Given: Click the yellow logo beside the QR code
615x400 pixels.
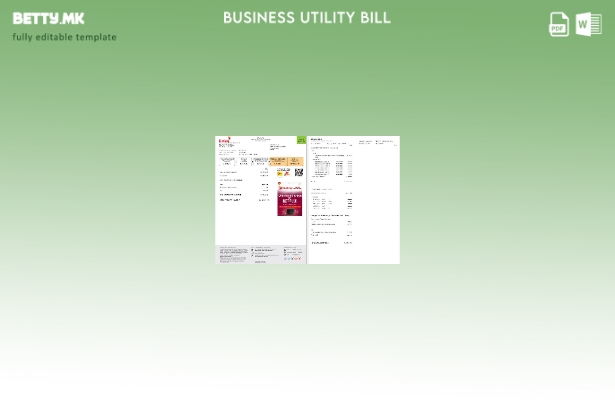Looking at the screenshot, I should [283, 171].
